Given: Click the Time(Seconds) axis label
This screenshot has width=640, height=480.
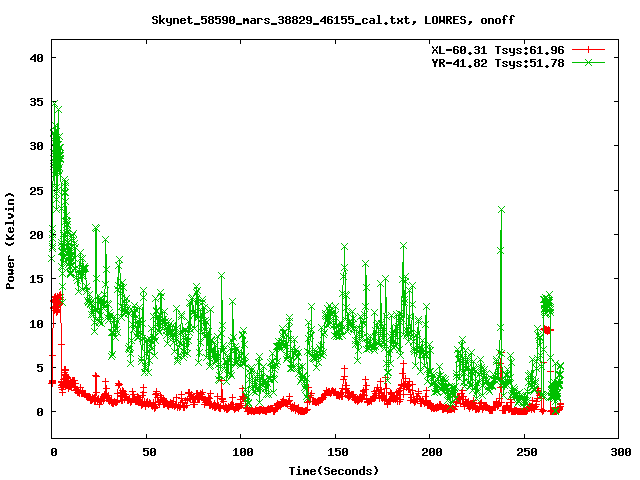Looking at the screenshot, I should click(333, 471).
